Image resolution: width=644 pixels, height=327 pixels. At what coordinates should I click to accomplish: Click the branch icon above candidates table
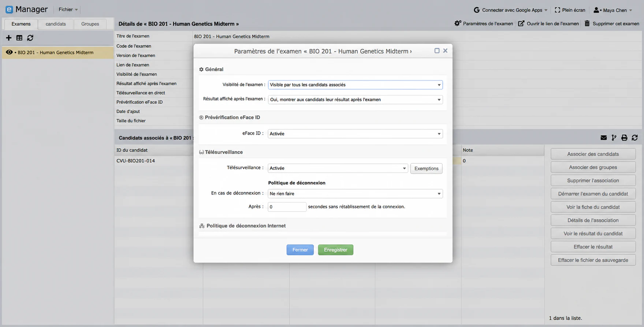coord(614,138)
